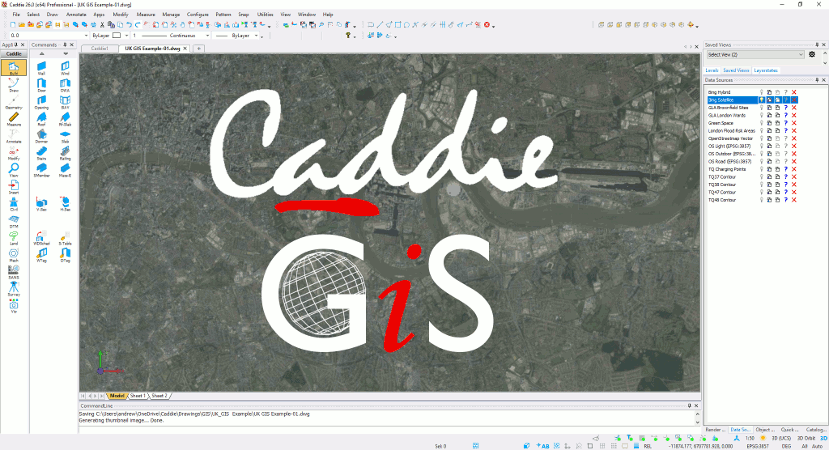
Task: Open the View application magnifier
Action: 14,170
